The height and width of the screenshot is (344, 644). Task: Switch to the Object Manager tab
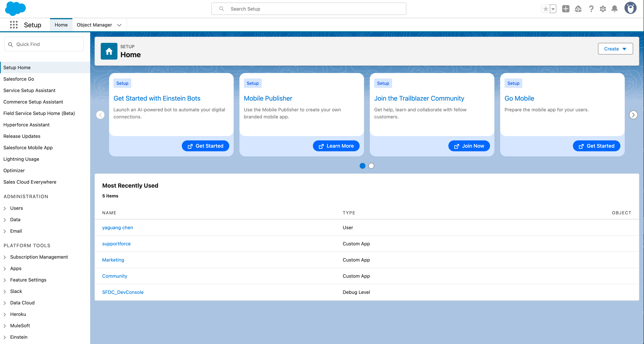click(x=94, y=25)
